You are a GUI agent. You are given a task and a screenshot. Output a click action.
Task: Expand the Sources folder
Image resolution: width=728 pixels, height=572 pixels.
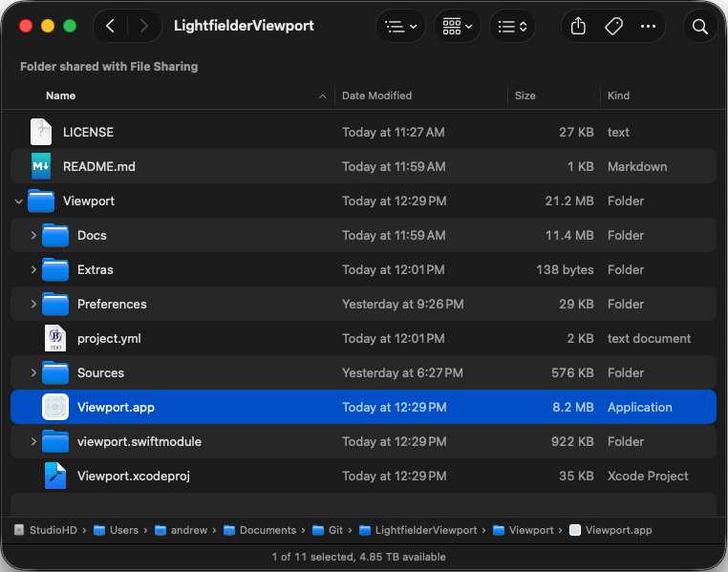point(33,372)
